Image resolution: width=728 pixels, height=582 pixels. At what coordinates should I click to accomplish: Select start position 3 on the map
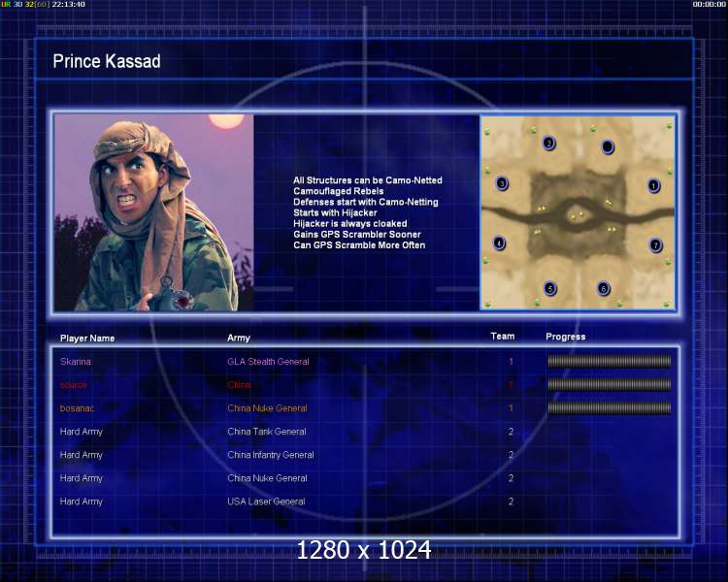(502, 183)
